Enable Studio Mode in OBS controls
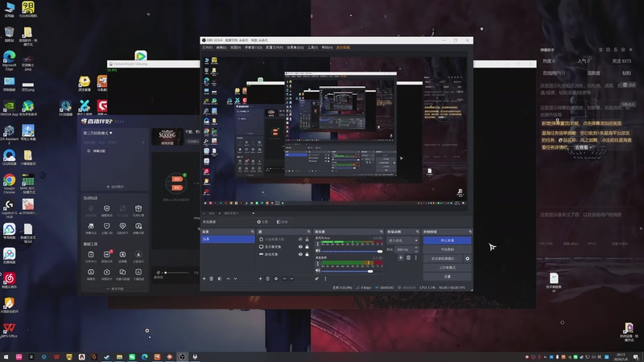 click(x=448, y=268)
